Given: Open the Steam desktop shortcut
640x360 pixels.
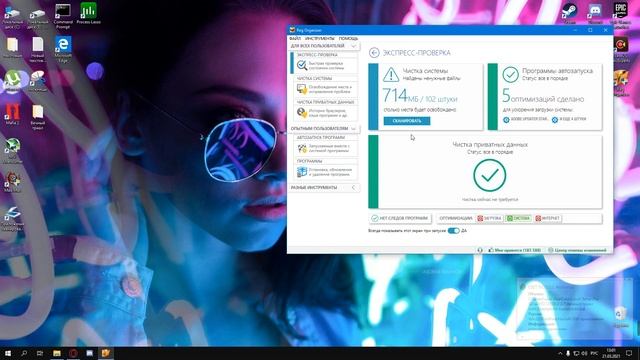Looking at the screenshot, I should [x=569, y=13].
